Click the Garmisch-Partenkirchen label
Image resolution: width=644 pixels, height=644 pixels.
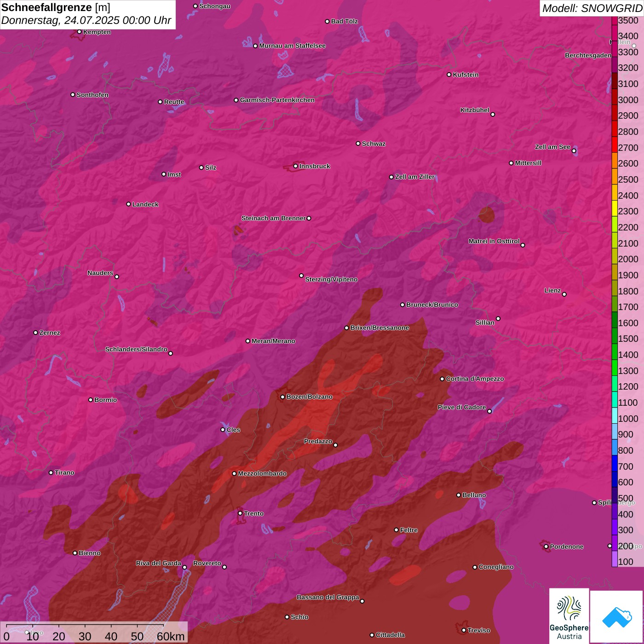pos(277,100)
